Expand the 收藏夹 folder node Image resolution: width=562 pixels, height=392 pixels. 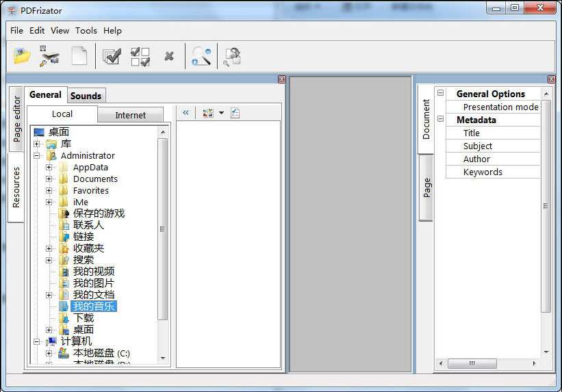49,248
